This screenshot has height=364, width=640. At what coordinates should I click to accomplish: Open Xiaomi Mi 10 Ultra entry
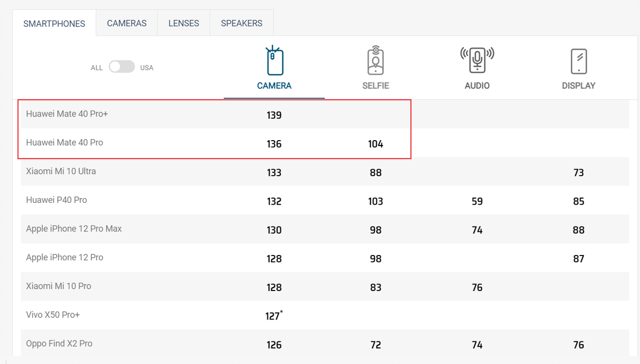click(x=61, y=171)
